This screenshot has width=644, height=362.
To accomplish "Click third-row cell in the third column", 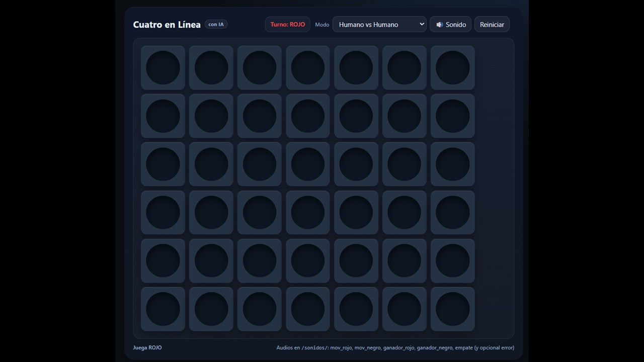I will (260, 164).
